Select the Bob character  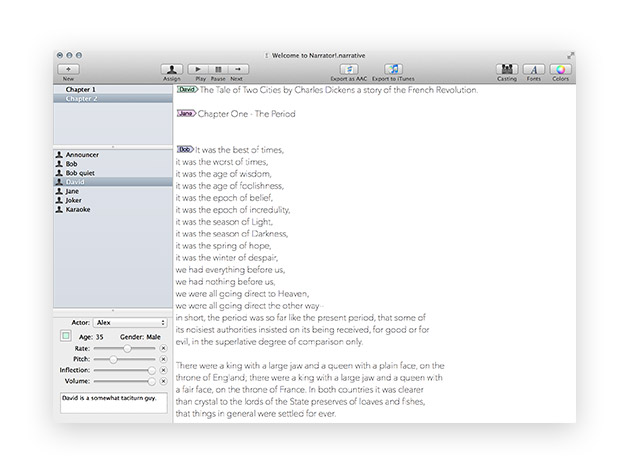click(113, 164)
